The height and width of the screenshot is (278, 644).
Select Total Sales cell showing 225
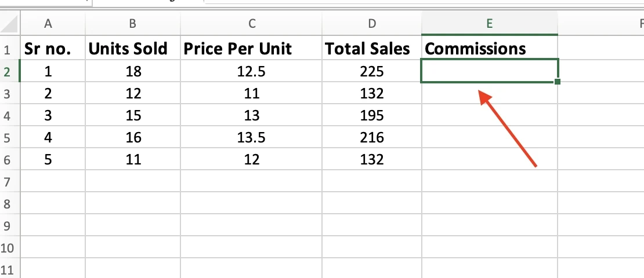372,71
